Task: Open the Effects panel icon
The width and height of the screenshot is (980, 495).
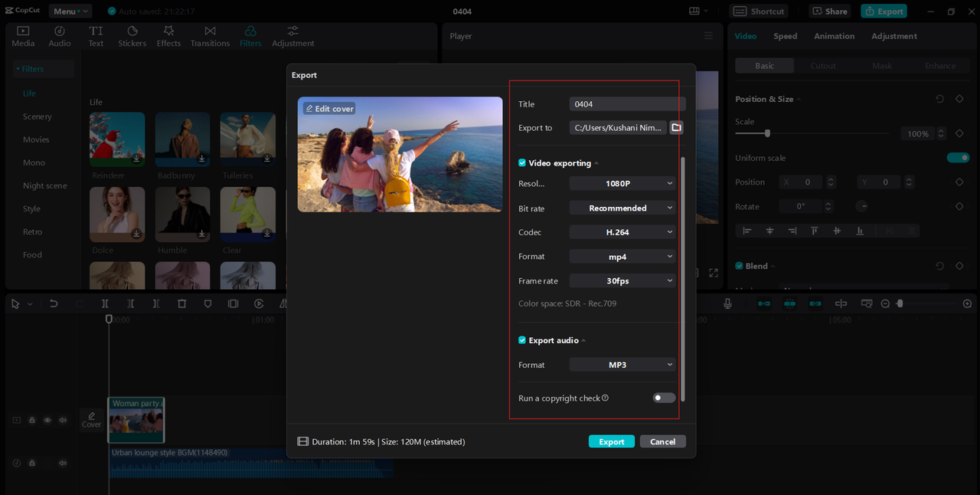Action: pyautogui.click(x=168, y=36)
